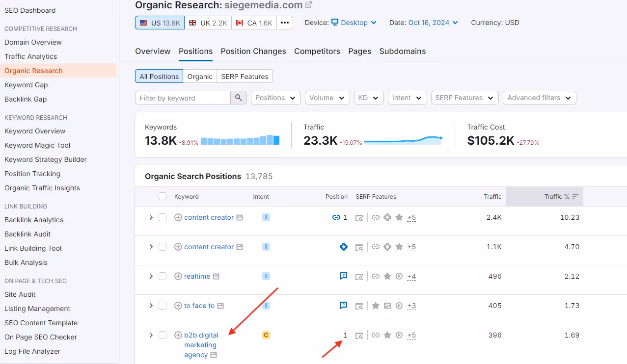
Task: Open Backlink Analytics in sidebar
Action: pyautogui.click(x=34, y=220)
